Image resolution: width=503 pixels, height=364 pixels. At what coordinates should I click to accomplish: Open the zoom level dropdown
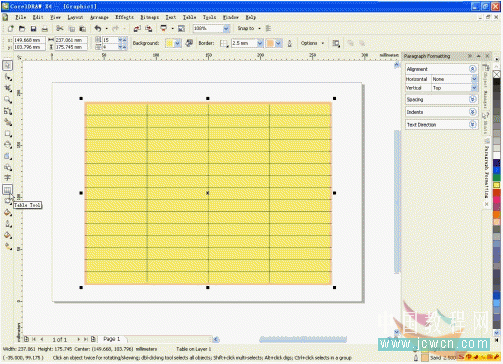[x=226, y=29]
